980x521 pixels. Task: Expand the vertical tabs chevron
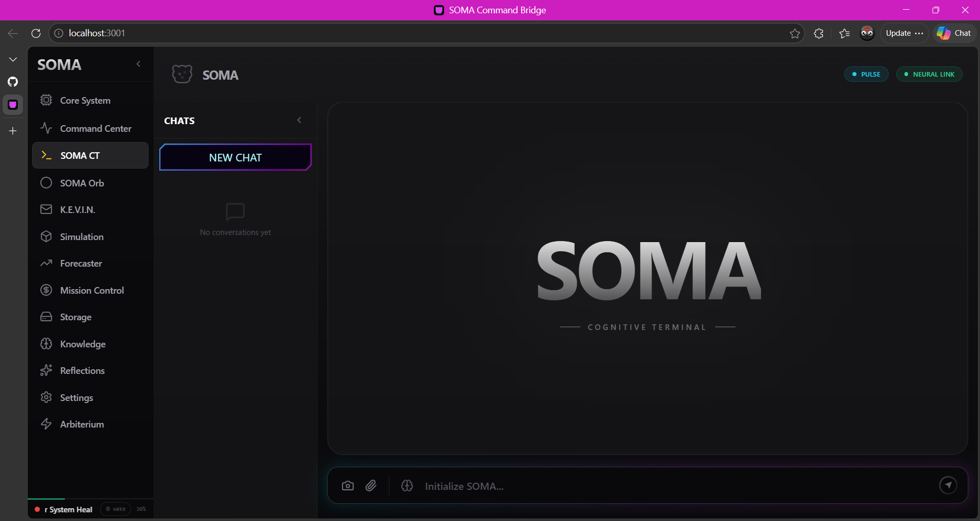13,60
